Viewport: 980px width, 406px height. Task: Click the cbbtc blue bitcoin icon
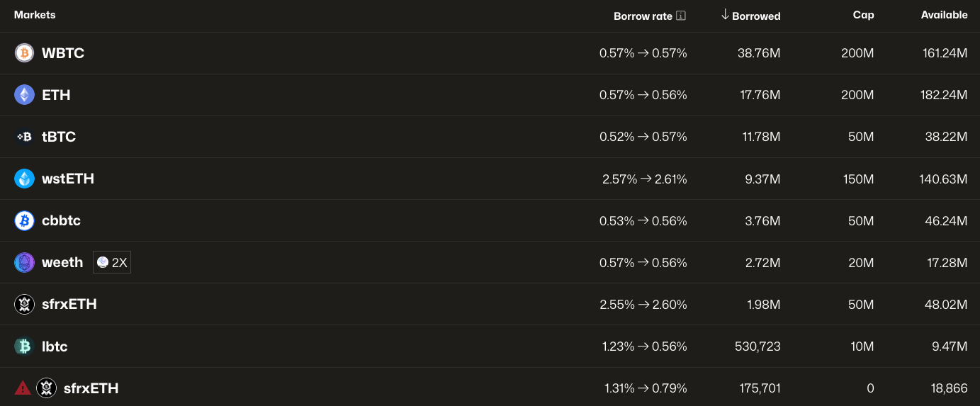pyautogui.click(x=24, y=220)
